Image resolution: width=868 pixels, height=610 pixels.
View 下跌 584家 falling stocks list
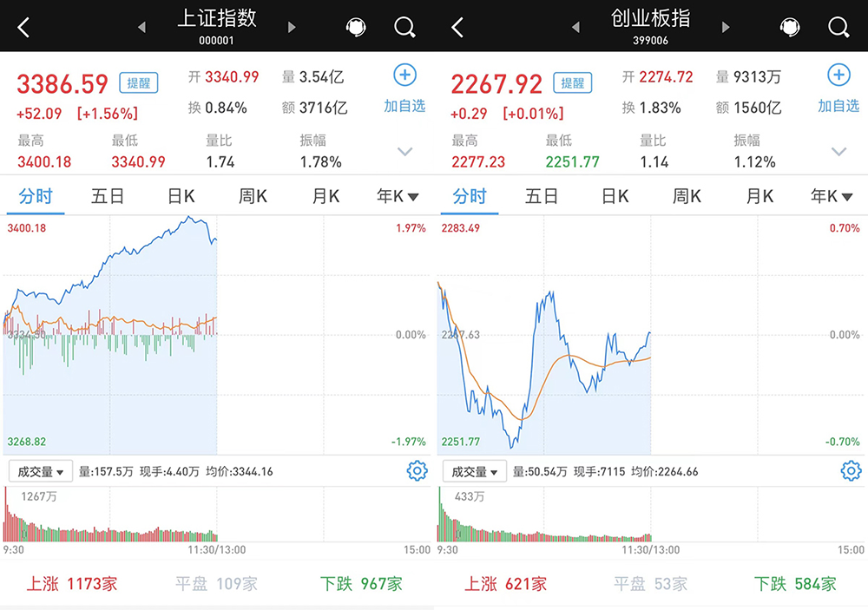(795, 583)
